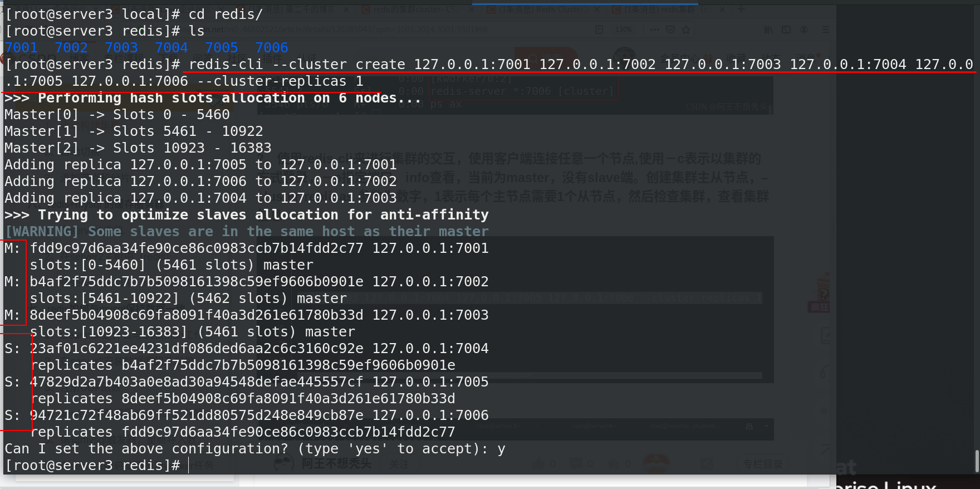Click author name 阿王不想秃头 in background page
Screen dimensions: 980x489
(x=336, y=463)
